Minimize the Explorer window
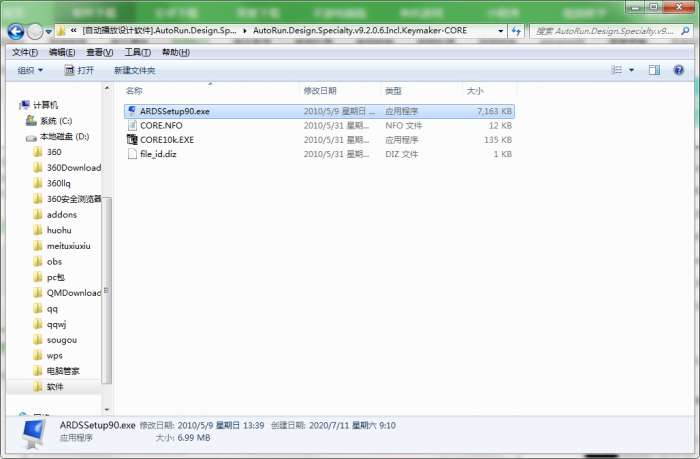 pos(636,7)
